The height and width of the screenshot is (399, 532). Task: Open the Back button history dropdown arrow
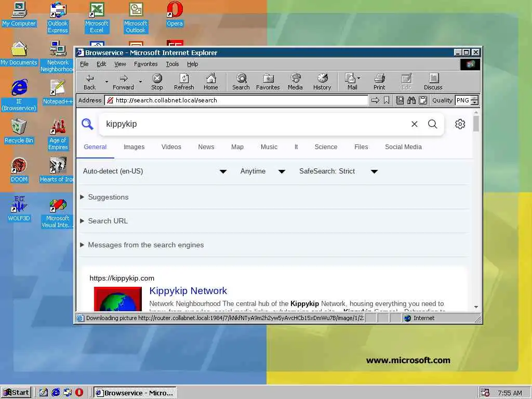click(107, 82)
